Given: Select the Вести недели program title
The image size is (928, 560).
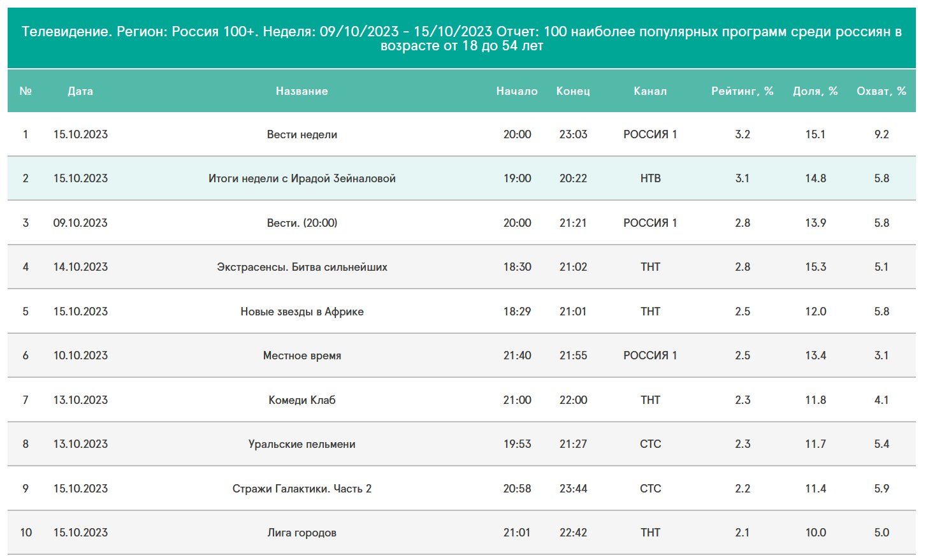Looking at the screenshot, I should click(302, 134).
